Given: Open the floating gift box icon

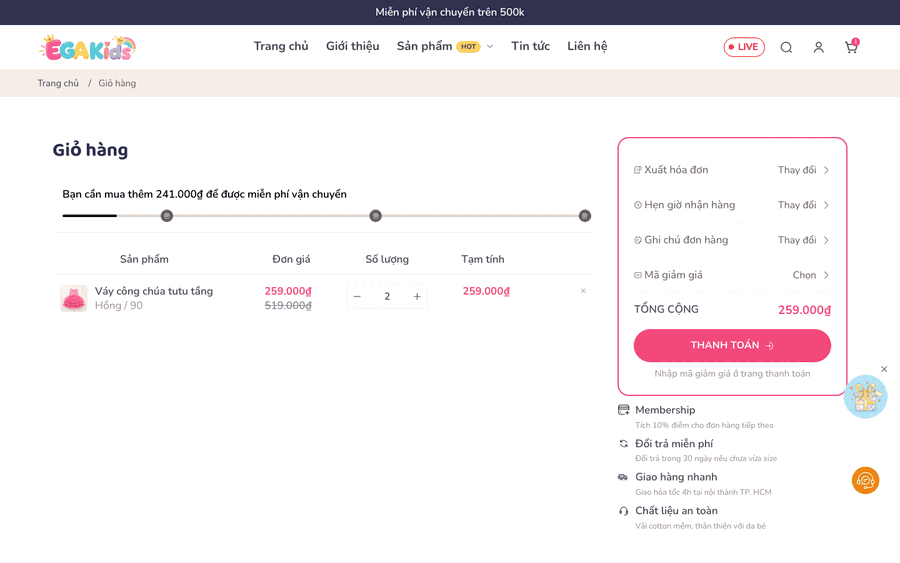Looking at the screenshot, I should point(866,397).
